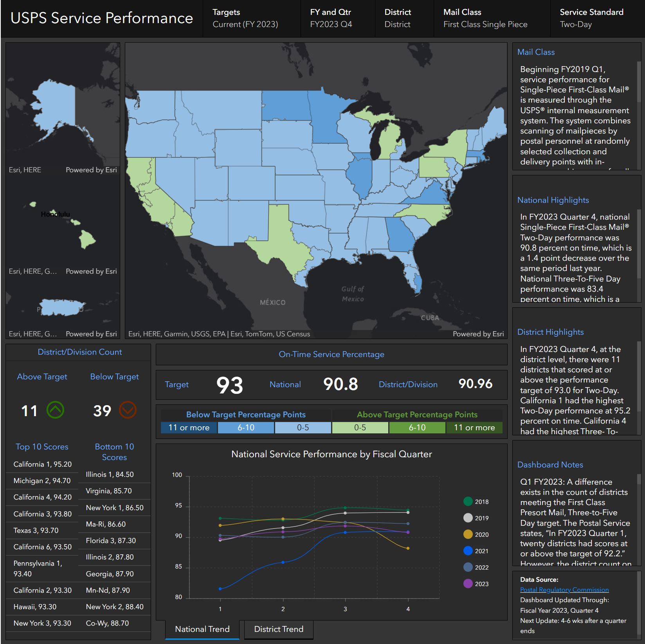Toggle the 2021 legend circle
The width and height of the screenshot is (645, 644).
(468, 551)
